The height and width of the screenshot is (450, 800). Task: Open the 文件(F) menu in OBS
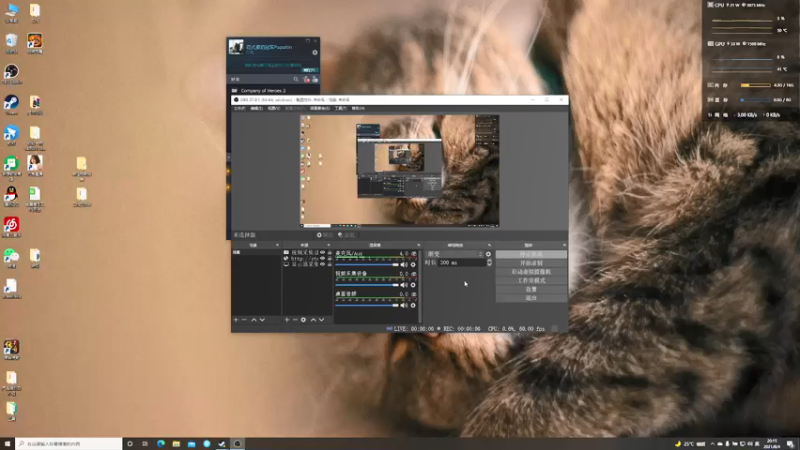tap(240, 109)
